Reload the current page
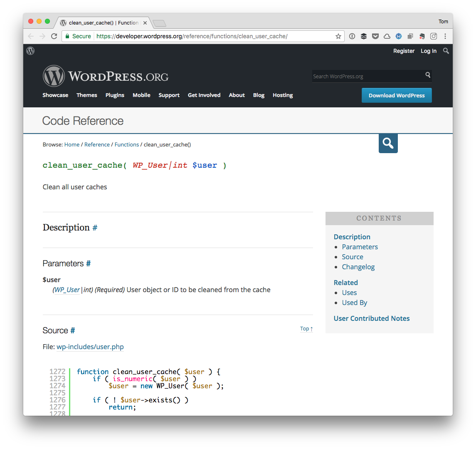Viewport: 476px width, 449px height. (x=54, y=36)
